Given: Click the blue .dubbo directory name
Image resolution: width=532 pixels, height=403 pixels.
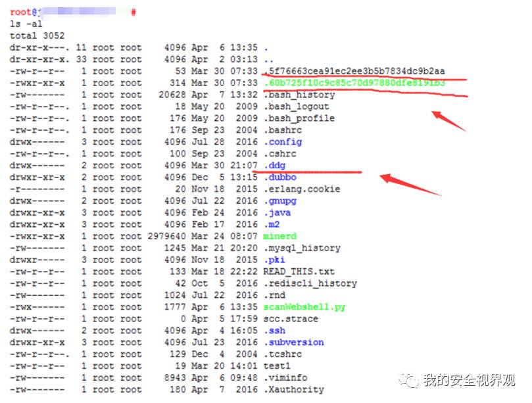Looking at the screenshot, I should (x=280, y=178).
